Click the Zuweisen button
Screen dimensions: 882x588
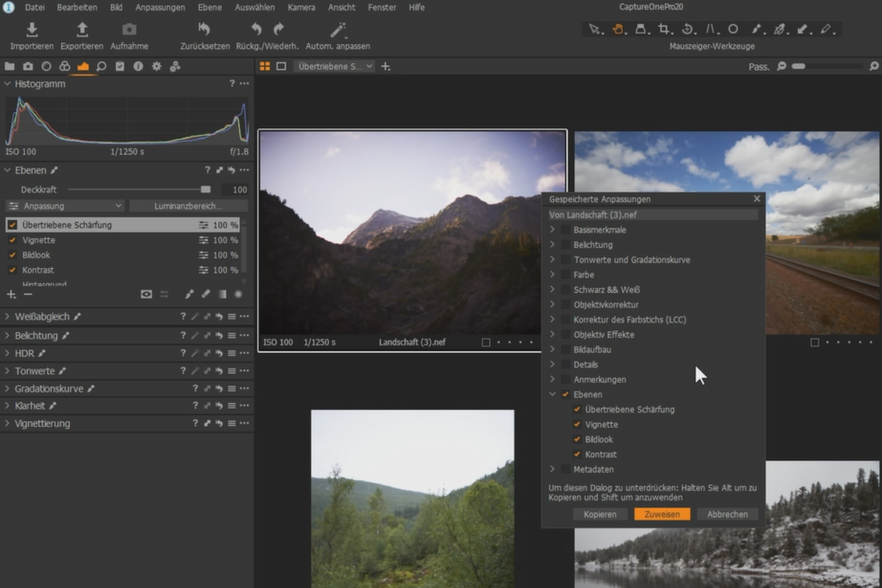click(x=662, y=514)
